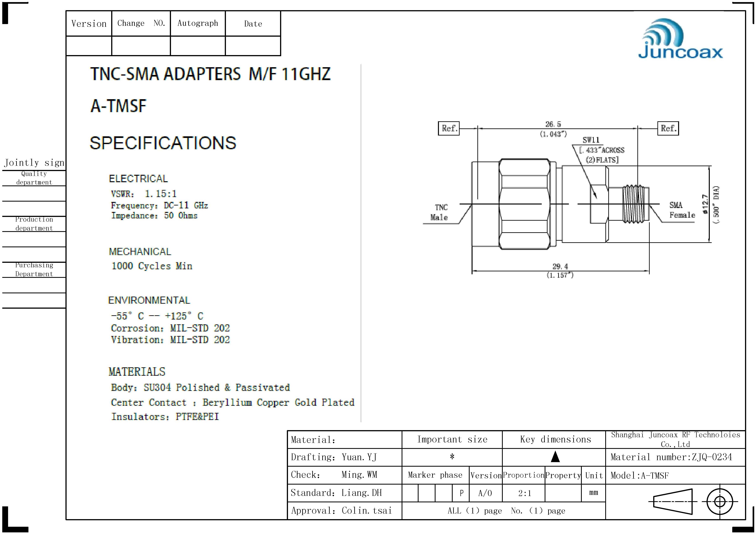Click the SMA Female threaded connector drawing
The width and height of the screenshot is (756, 534).
pos(634,204)
